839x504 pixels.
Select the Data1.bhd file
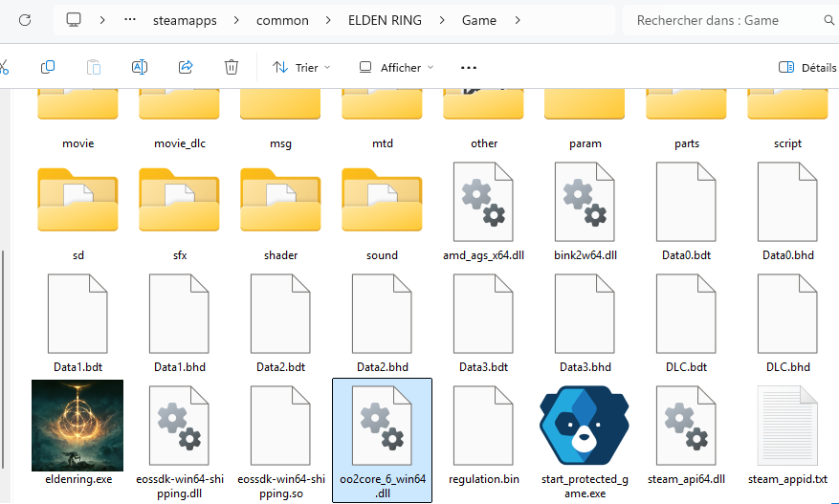(179, 323)
